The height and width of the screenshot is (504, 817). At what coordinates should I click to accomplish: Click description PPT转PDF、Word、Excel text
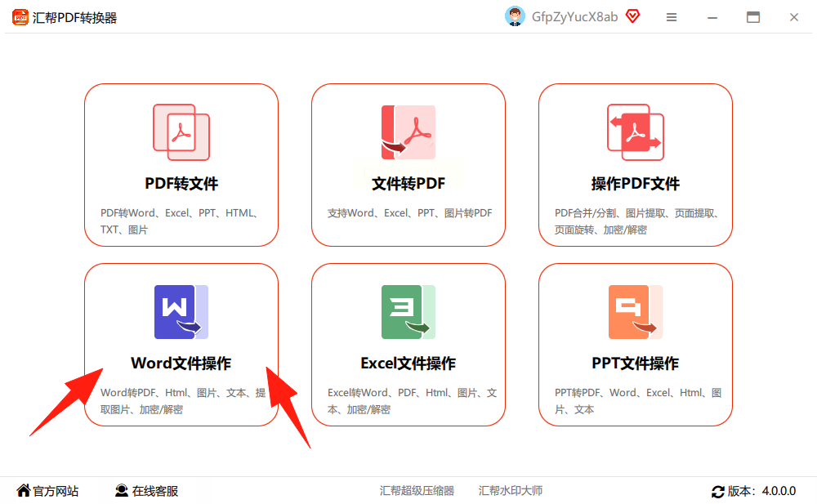pos(638,401)
